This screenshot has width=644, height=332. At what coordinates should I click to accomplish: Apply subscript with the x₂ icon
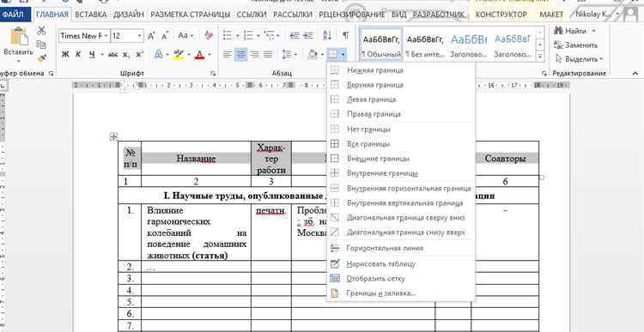tap(126, 54)
